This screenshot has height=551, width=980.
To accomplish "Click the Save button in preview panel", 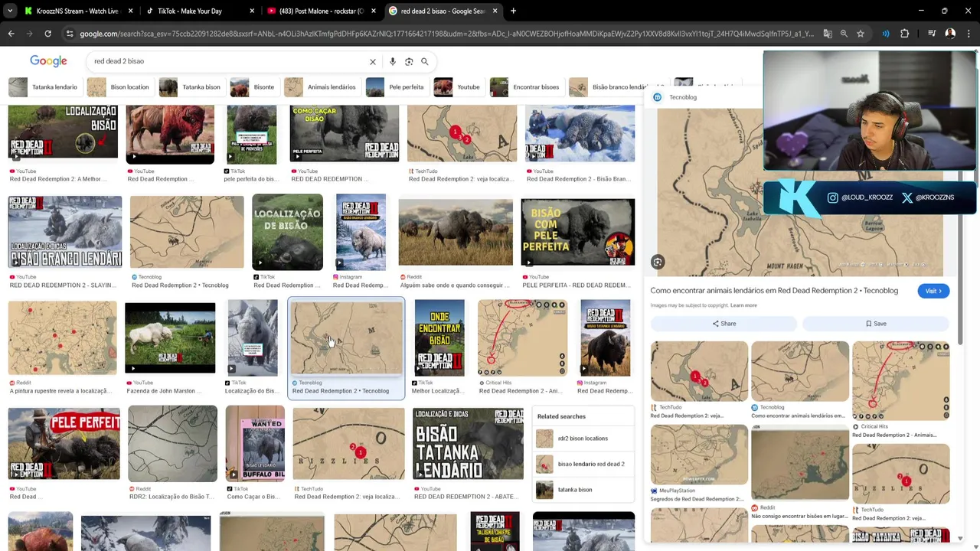I will 876,324.
